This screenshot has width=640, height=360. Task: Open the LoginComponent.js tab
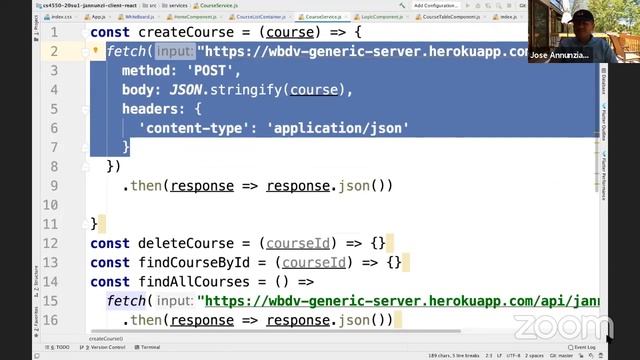[380, 17]
